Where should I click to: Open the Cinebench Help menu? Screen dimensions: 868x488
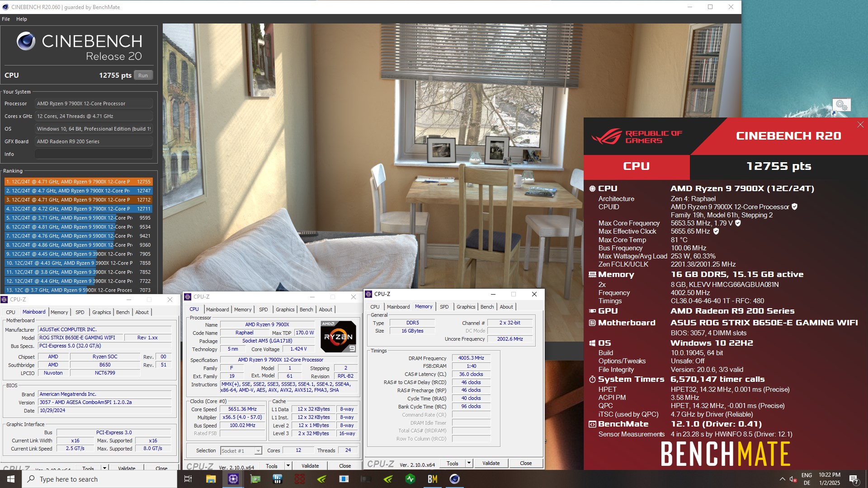[22, 19]
